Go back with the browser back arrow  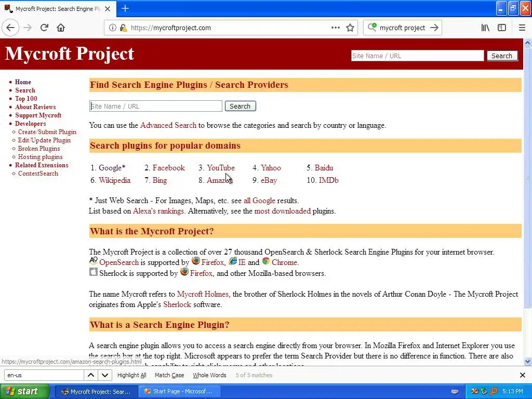click(10, 28)
